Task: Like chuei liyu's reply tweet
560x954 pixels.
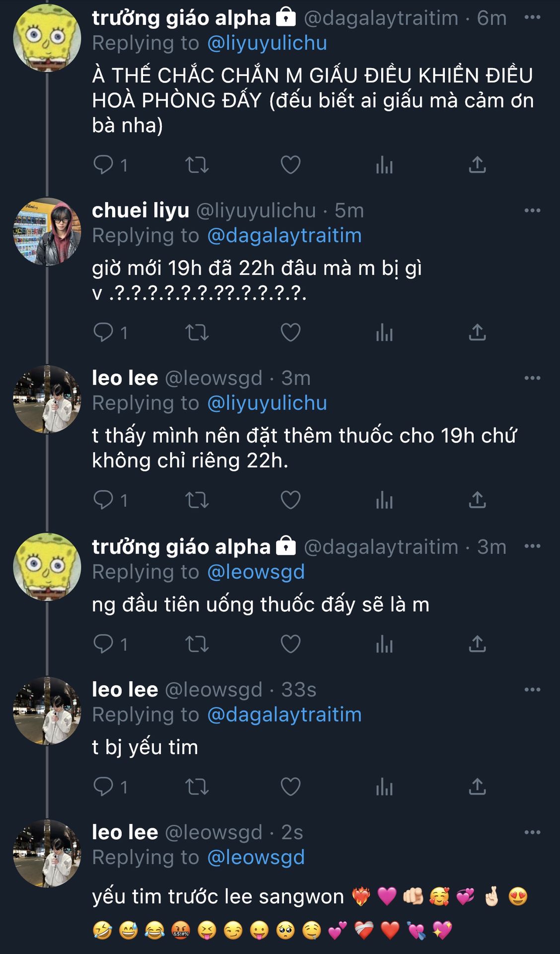Action: click(290, 332)
